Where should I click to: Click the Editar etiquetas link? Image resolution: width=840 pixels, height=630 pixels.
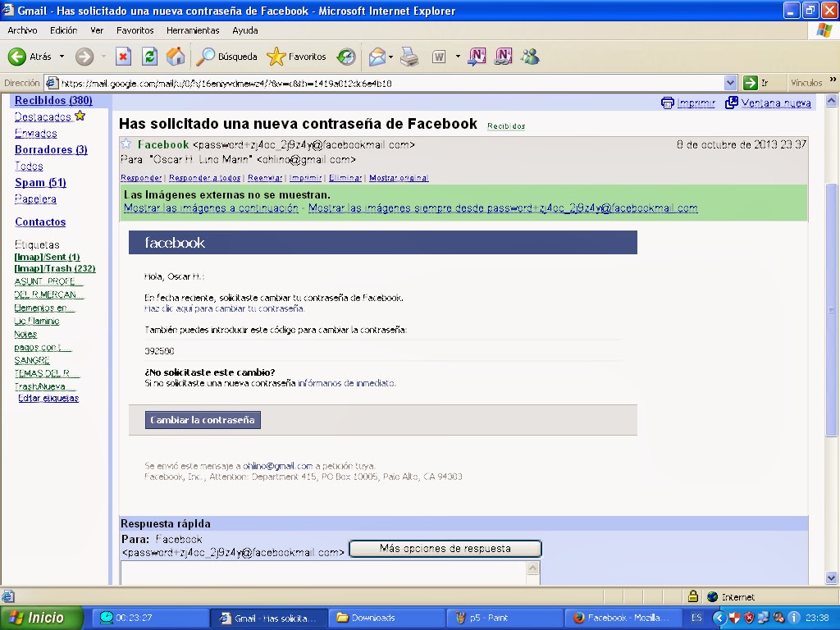tap(48, 398)
